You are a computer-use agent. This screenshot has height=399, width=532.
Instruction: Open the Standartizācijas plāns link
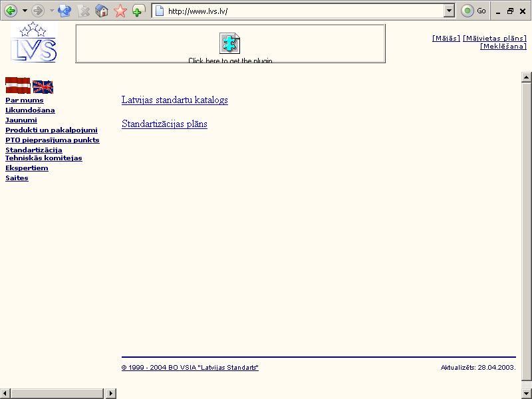pos(164,124)
